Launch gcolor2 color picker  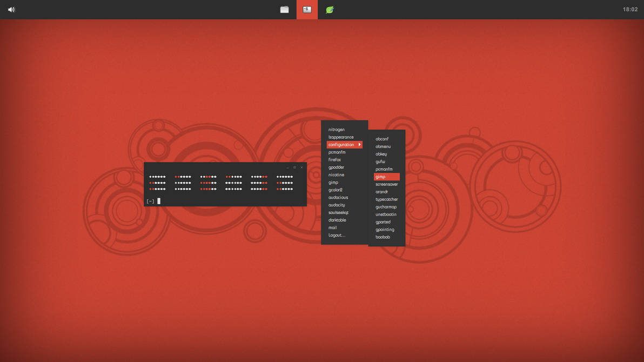pos(335,190)
